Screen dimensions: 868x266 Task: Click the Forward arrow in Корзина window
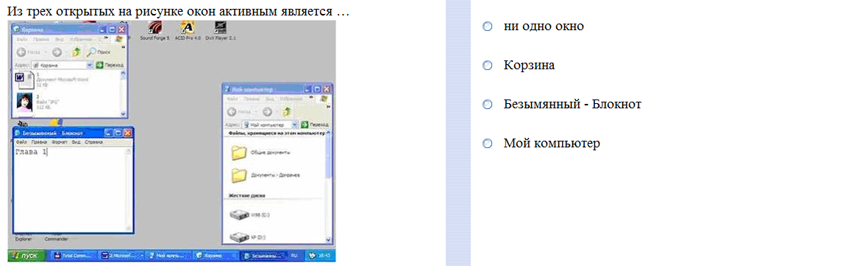[57, 52]
